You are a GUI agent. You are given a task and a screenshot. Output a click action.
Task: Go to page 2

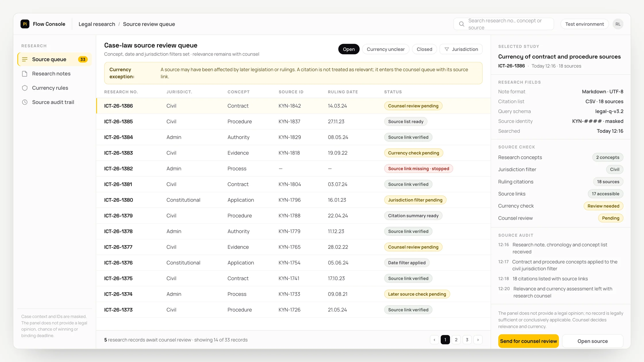click(x=456, y=340)
